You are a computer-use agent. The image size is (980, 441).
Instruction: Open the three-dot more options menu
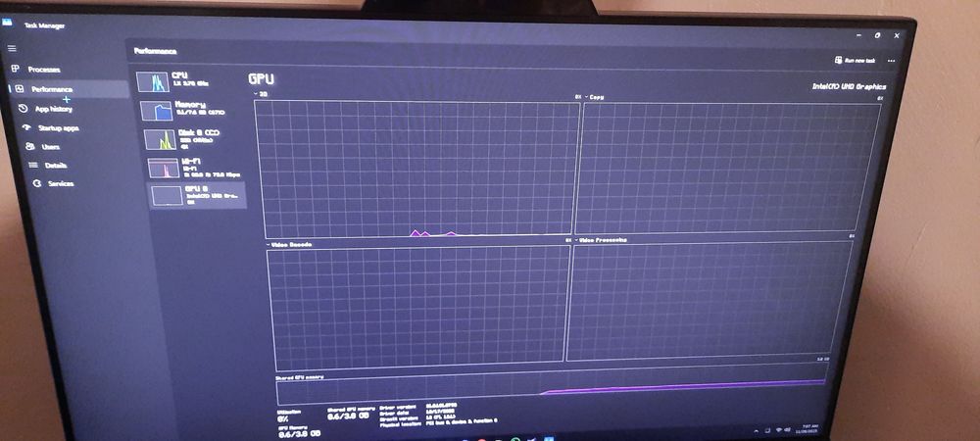(x=891, y=61)
